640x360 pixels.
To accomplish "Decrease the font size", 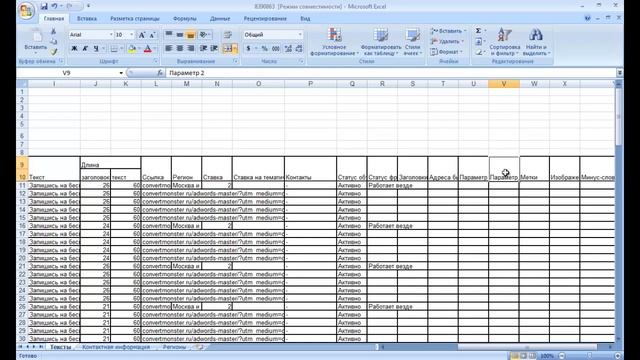I will [x=152, y=35].
